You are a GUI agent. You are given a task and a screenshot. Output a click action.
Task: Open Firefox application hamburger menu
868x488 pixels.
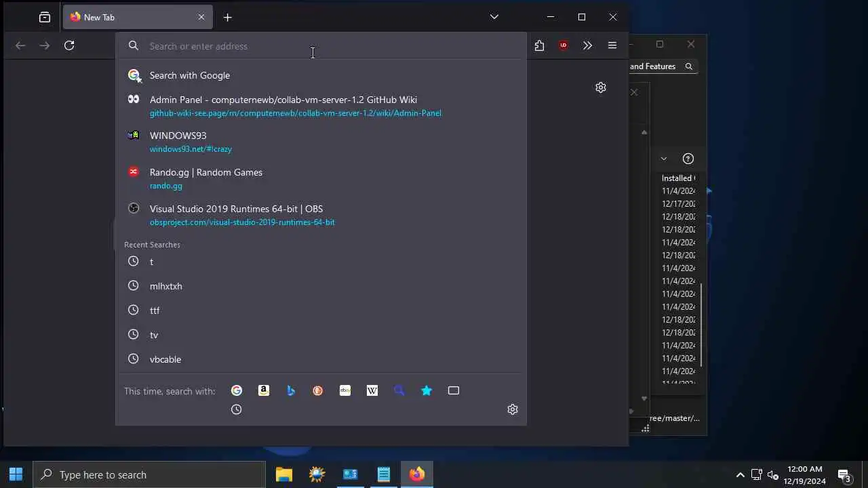(x=612, y=45)
